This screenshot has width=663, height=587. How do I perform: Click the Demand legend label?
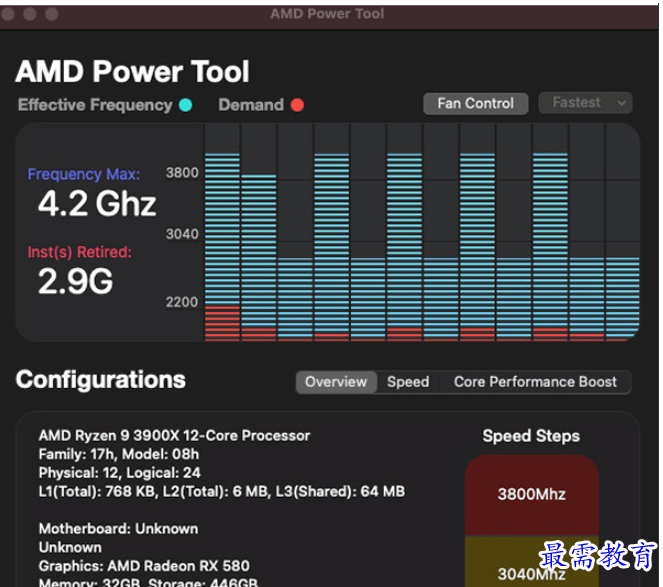click(x=251, y=105)
